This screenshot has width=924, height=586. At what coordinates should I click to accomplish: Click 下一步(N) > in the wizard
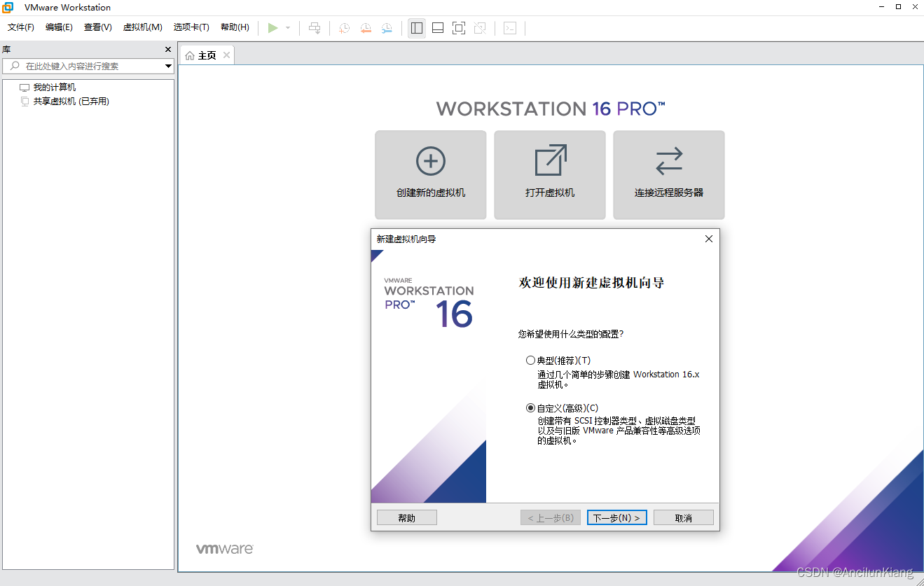pyautogui.click(x=616, y=518)
